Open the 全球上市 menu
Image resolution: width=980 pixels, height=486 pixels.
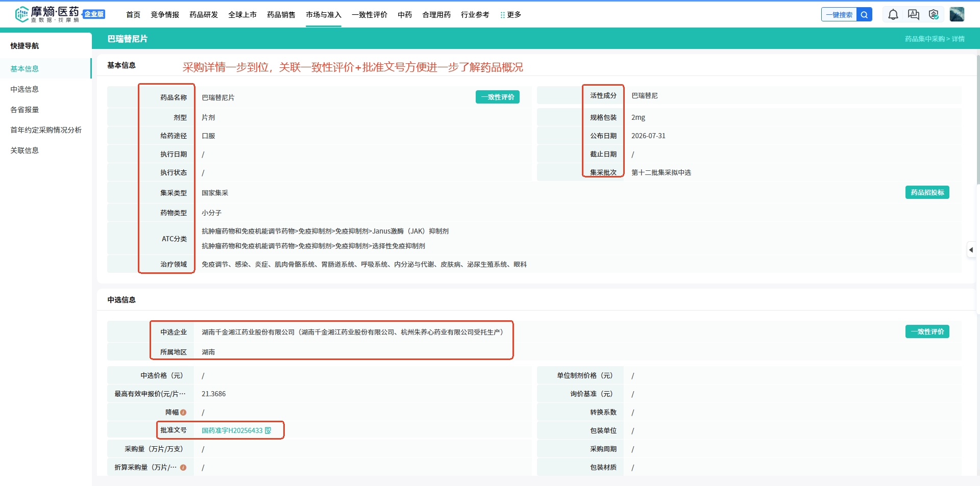(242, 15)
